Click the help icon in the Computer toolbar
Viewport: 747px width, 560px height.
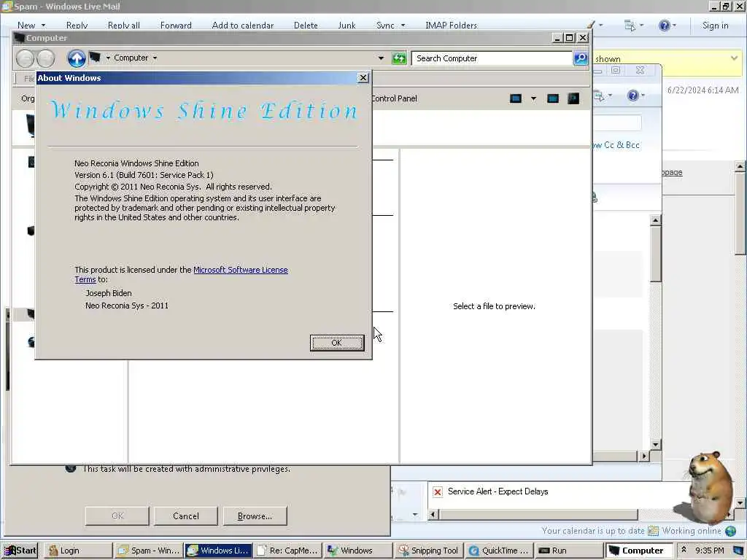click(573, 98)
